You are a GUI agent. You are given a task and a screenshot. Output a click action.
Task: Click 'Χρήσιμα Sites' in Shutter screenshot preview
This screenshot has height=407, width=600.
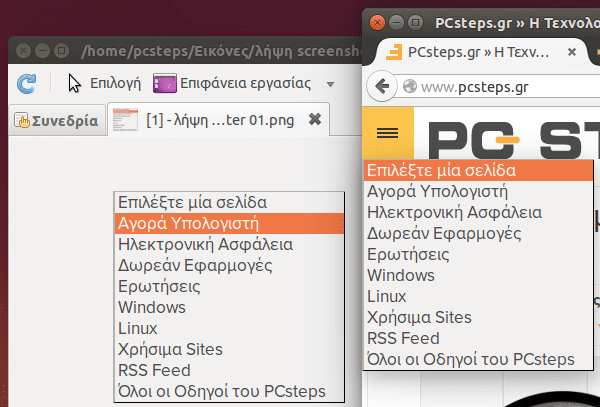coord(230,350)
